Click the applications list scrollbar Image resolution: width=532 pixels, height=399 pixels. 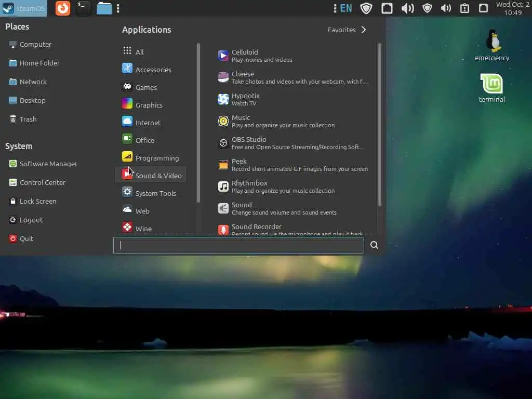[379, 124]
